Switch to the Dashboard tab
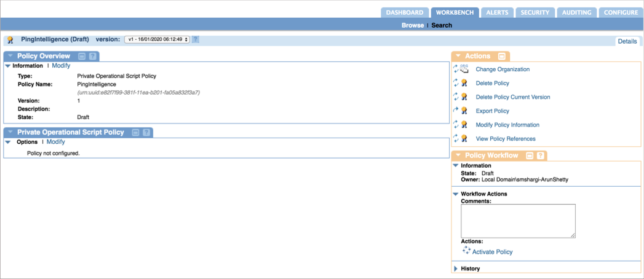644x279 pixels. (x=404, y=12)
